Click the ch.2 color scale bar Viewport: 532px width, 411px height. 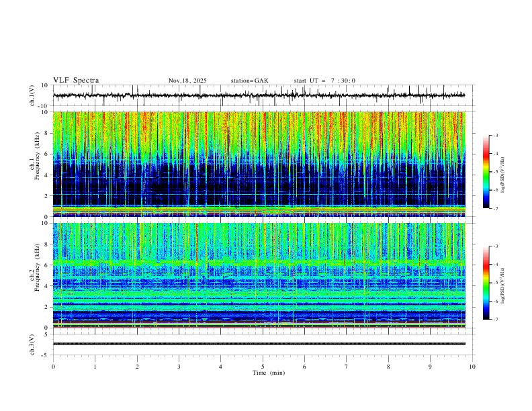click(486, 283)
